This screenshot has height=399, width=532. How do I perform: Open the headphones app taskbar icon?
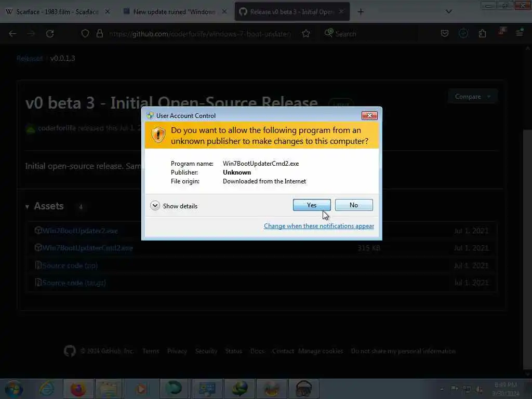point(303,389)
